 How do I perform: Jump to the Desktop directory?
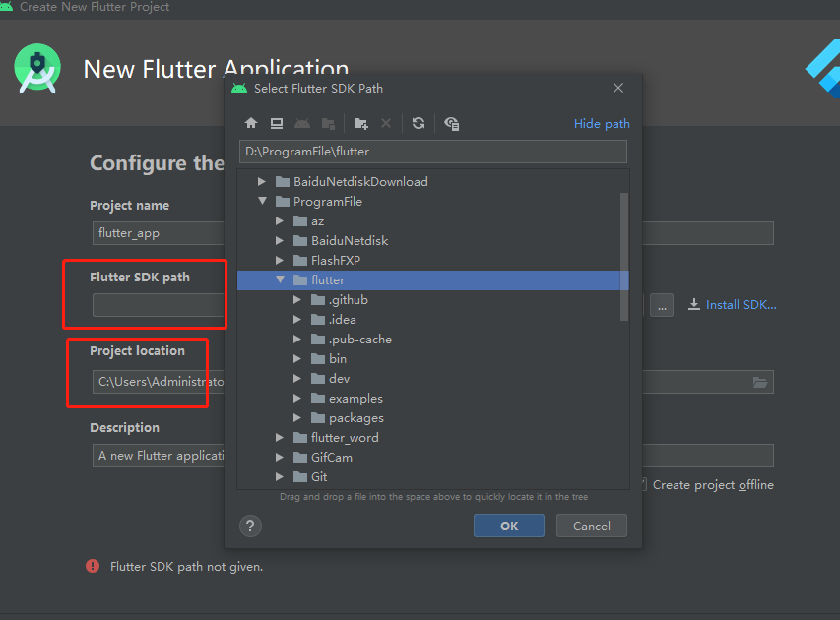coord(277,124)
